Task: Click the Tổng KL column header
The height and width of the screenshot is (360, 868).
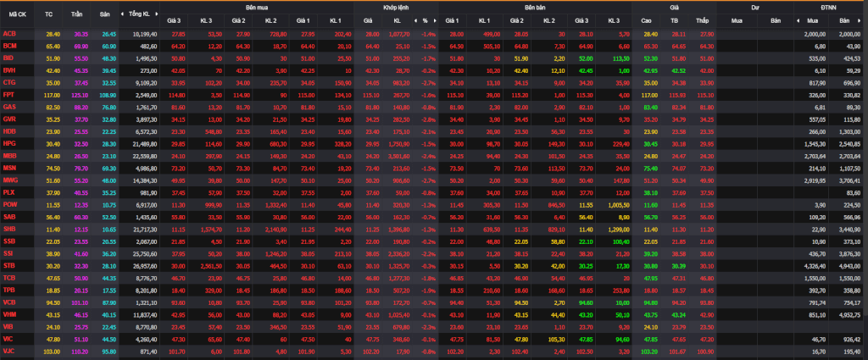Action: 138,14
